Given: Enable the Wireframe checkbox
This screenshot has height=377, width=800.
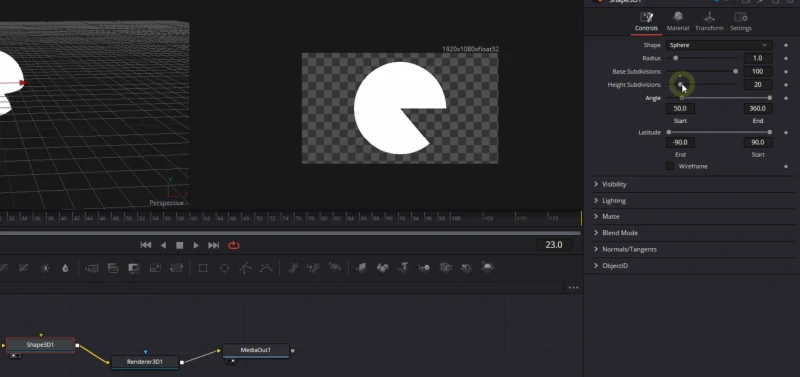Looking at the screenshot, I should pyautogui.click(x=670, y=166).
